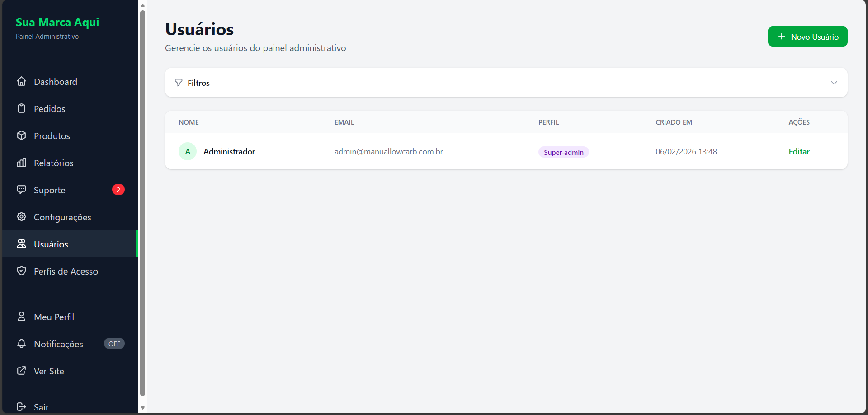The height and width of the screenshot is (415, 868).
Task: Click the Relatórios bar chart icon
Action: coord(21,163)
